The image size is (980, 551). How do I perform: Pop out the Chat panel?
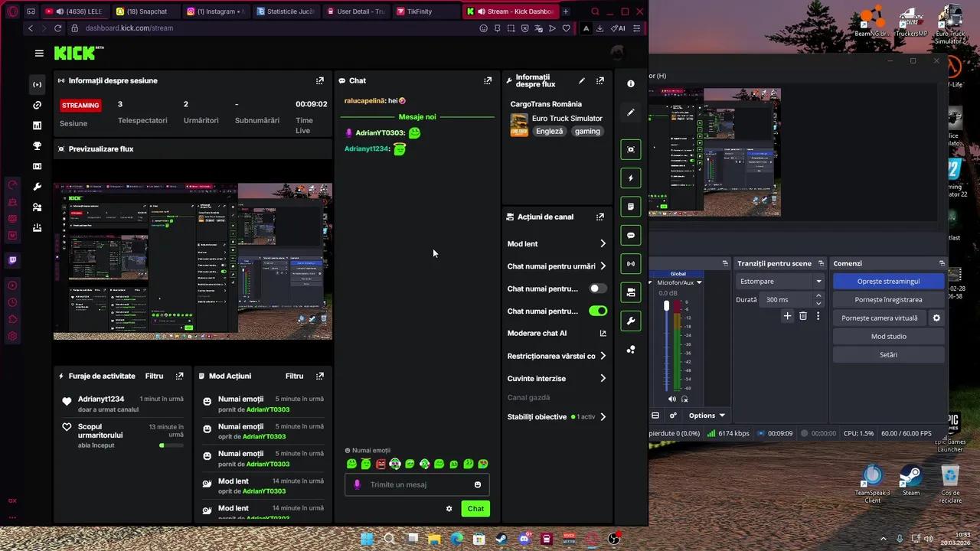pyautogui.click(x=488, y=80)
